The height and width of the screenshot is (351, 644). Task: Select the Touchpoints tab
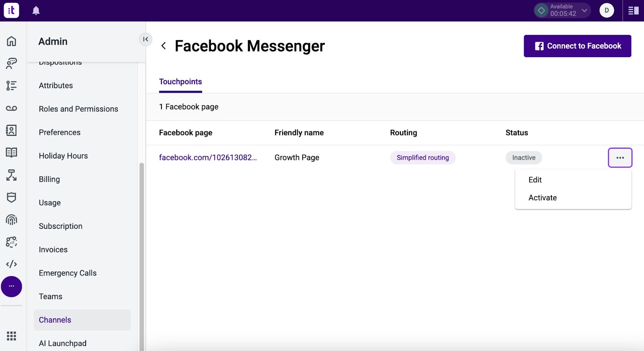(180, 82)
